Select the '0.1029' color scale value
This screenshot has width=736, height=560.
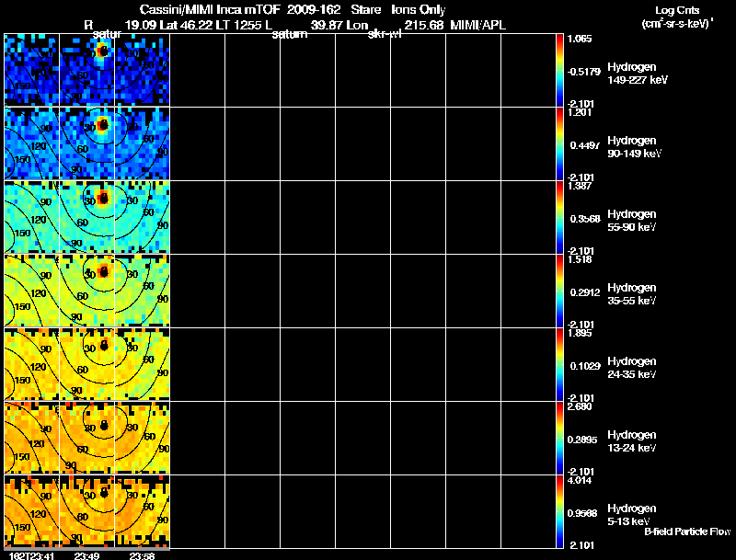[585, 366]
